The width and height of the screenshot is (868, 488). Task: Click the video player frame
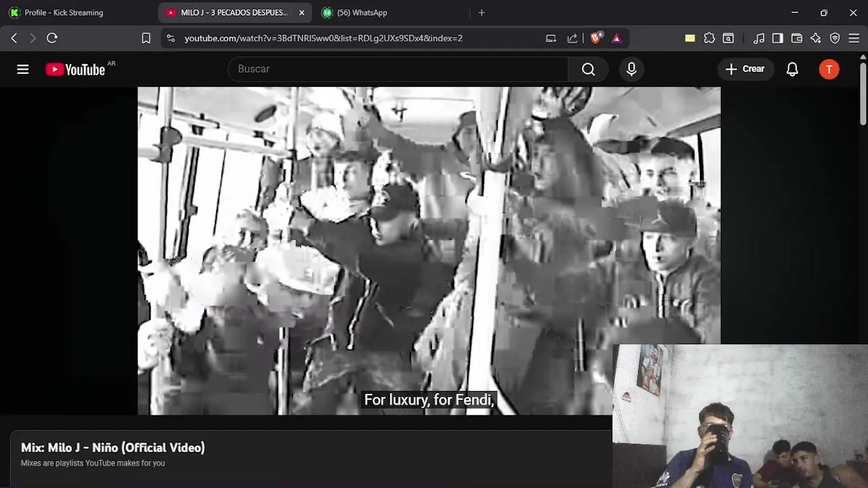click(429, 251)
